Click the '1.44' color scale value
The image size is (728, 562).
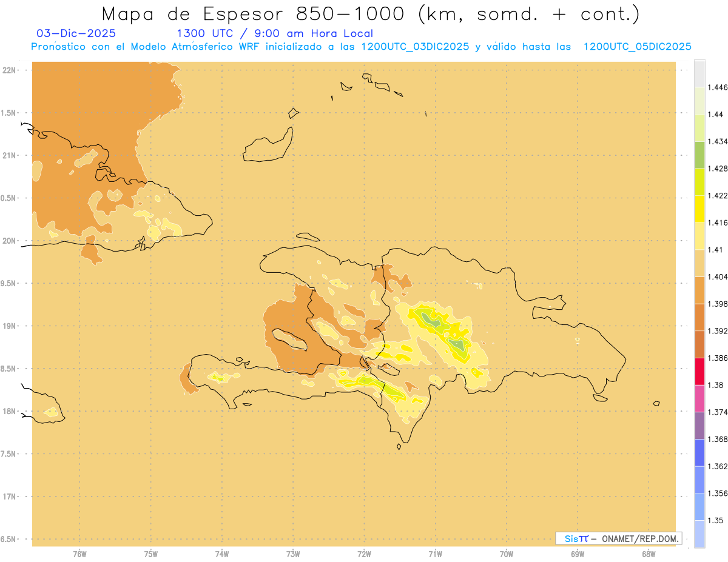pyautogui.click(x=715, y=115)
